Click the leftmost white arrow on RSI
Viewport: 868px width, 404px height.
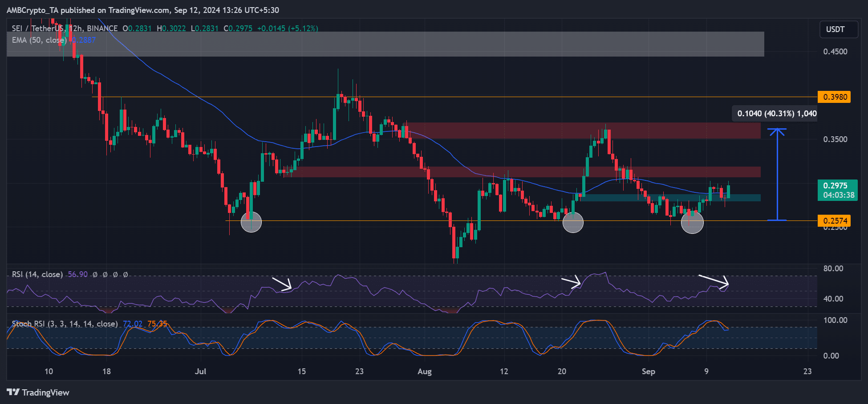[282, 284]
